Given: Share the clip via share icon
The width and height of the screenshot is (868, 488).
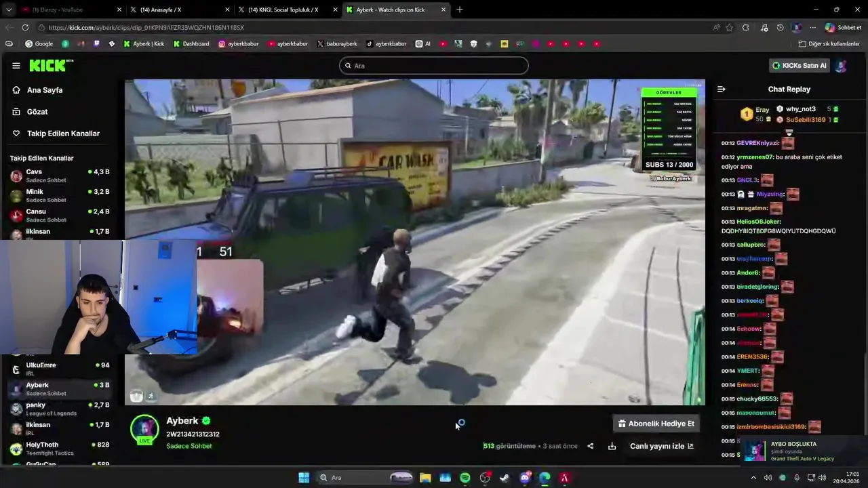Looking at the screenshot, I should coord(590,446).
